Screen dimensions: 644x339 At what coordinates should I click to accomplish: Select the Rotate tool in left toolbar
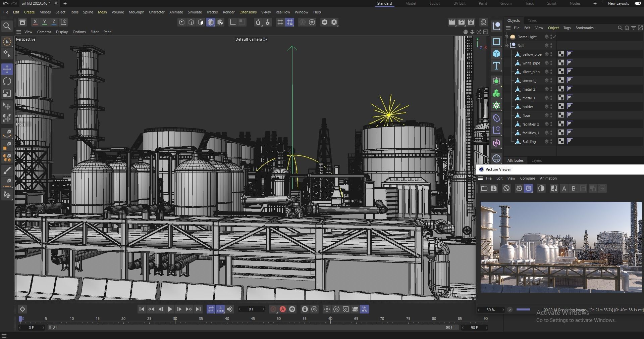7,81
